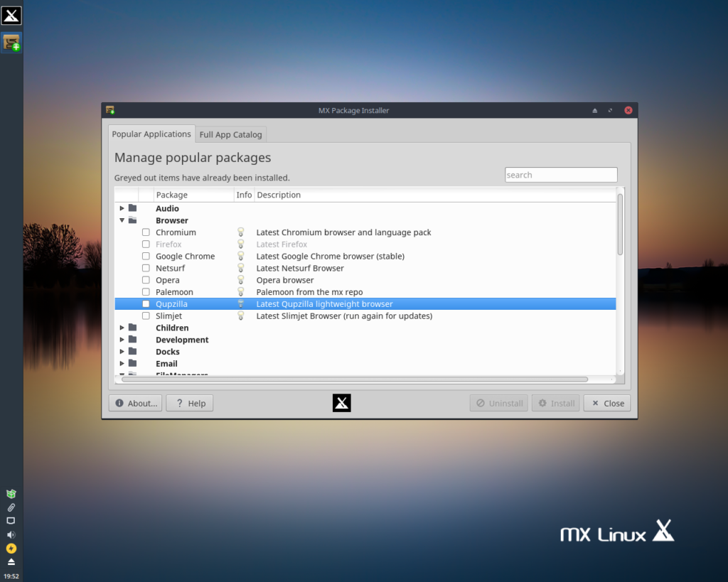This screenshot has height=582, width=728.
Task: Switch to Popular Applications tab
Action: (x=151, y=134)
